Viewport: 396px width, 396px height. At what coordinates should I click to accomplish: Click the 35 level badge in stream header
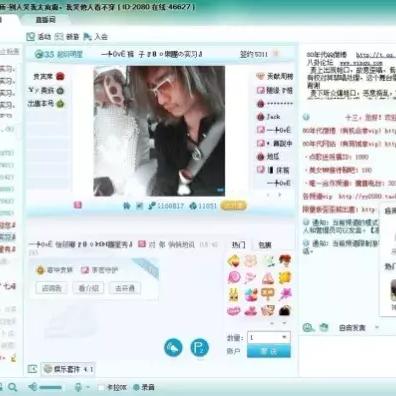pos(45,54)
